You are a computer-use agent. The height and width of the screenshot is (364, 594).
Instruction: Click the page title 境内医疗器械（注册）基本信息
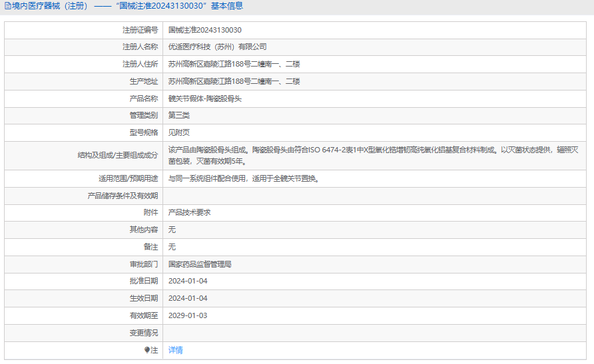point(127,6)
